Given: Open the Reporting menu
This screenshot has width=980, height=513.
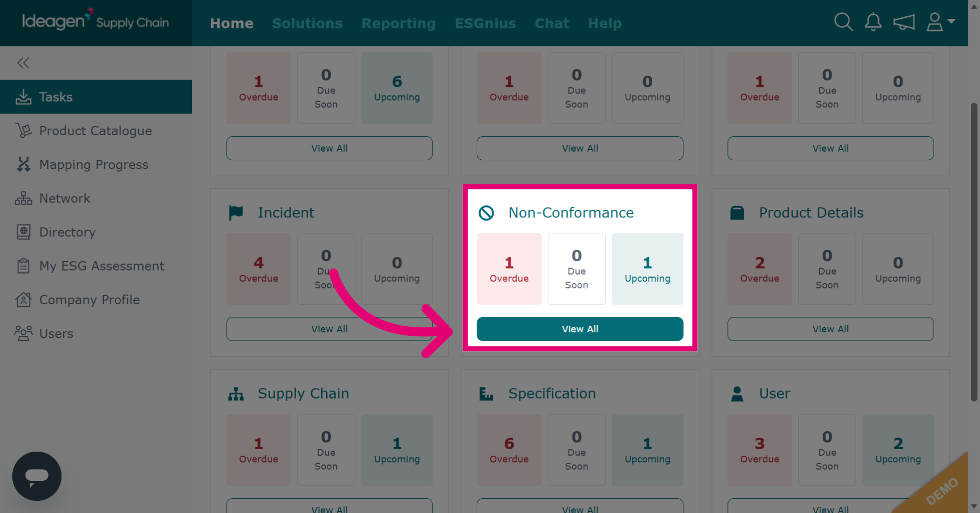Looking at the screenshot, I should [x=399, y=23].
